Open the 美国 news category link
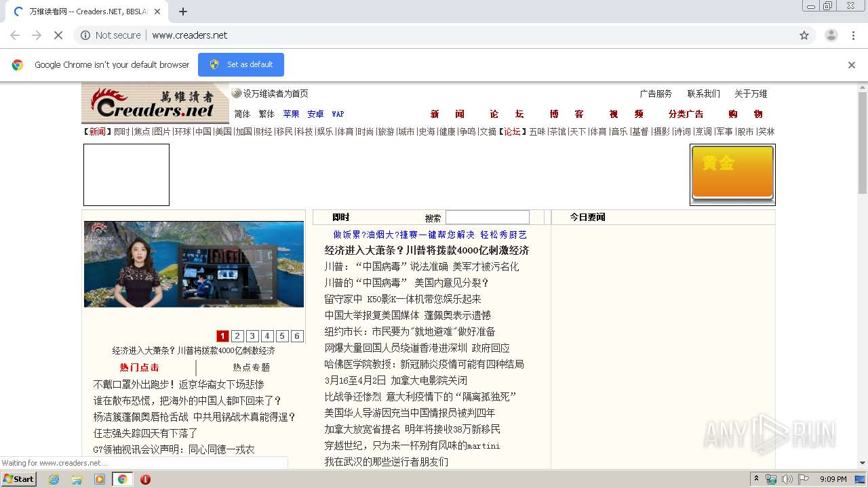Image resolution: width=868 pixels, height=488 pixels. coord(223,131)
